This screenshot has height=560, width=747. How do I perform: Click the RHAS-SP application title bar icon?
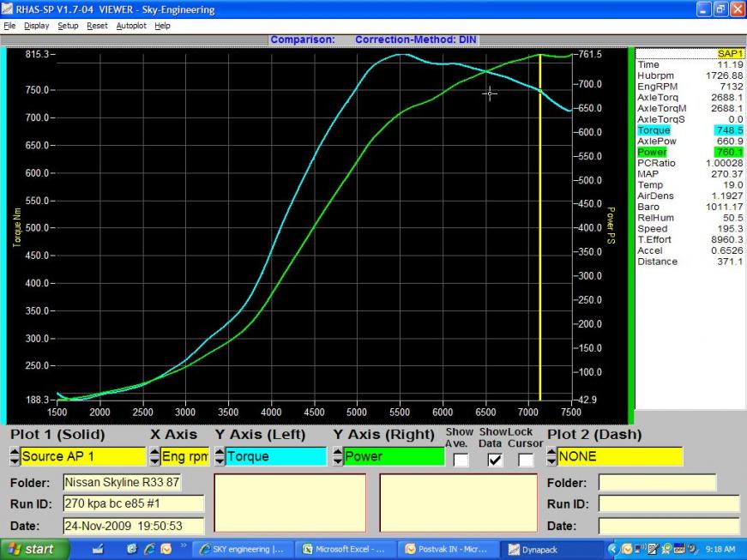pos(8,9)
